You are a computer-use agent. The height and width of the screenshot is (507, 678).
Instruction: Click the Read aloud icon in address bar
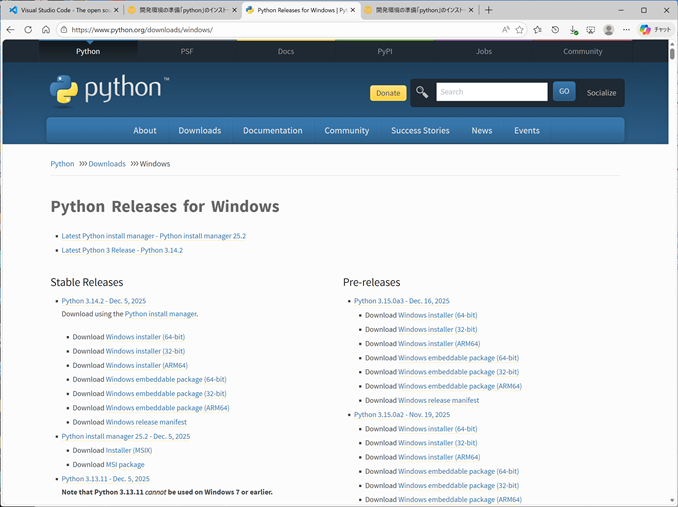pos(505,30)
